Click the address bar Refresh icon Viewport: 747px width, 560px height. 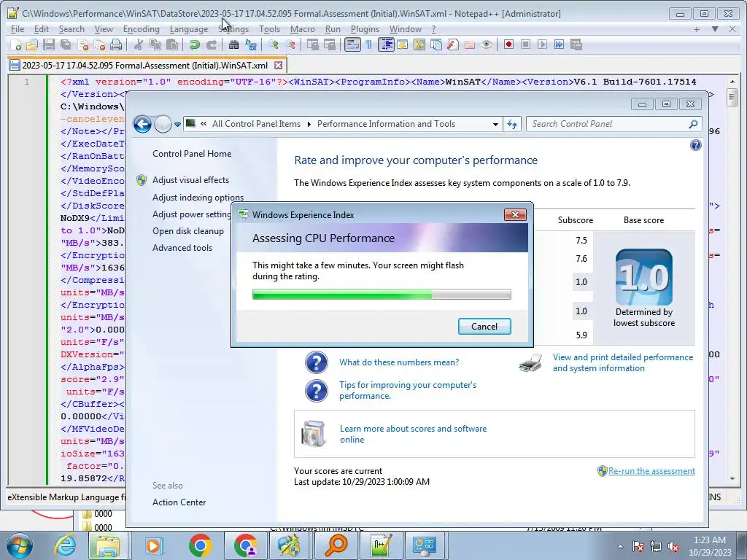tap(512, 124)
